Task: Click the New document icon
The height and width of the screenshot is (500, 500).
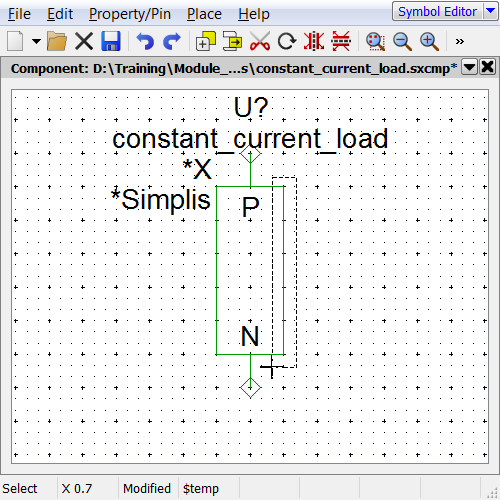Action: (x=15, y=41)
